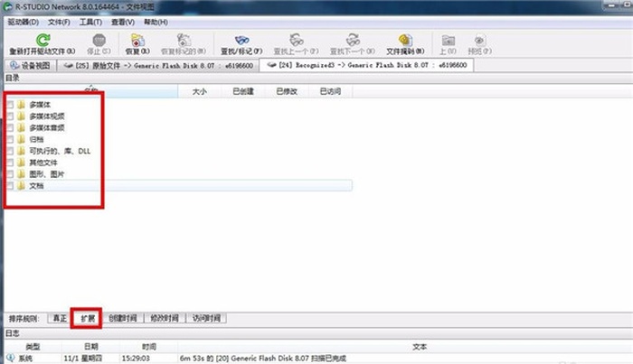This screenshot has height=364, width=633.
Task: Select the 图形、图片 folder
Action: [x=47, y=174]
